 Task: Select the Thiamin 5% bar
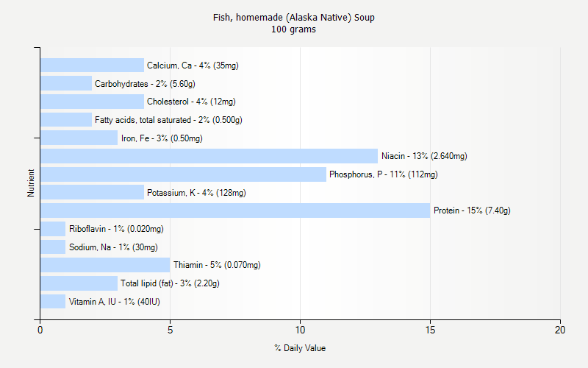pos(105,265)
